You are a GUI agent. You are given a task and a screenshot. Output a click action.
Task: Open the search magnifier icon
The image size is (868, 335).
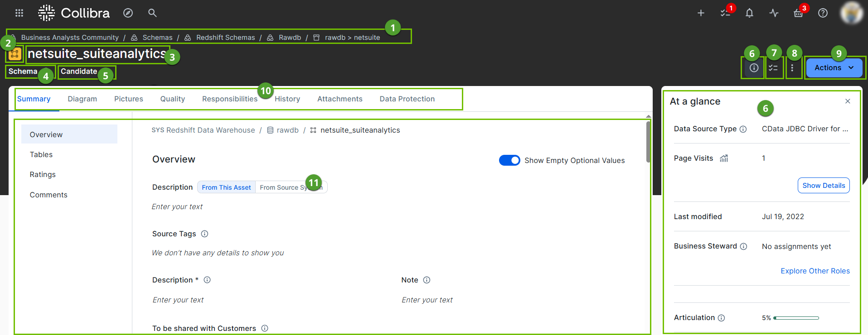click(x=152, y=13)
